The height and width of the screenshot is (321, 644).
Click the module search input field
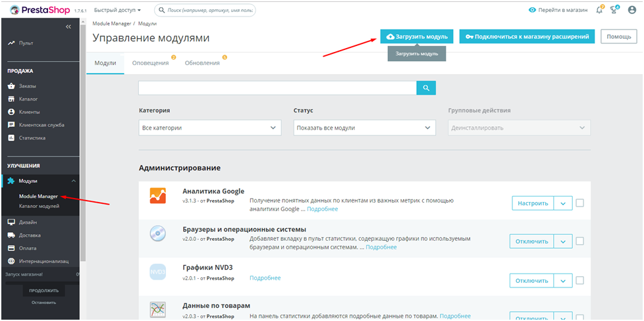click(277, 87)
